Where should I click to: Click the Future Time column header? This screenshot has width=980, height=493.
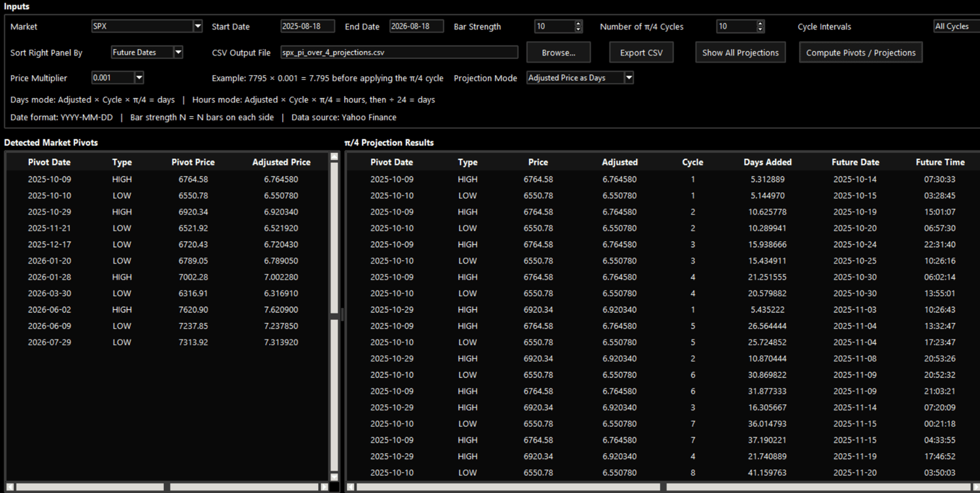940,162
